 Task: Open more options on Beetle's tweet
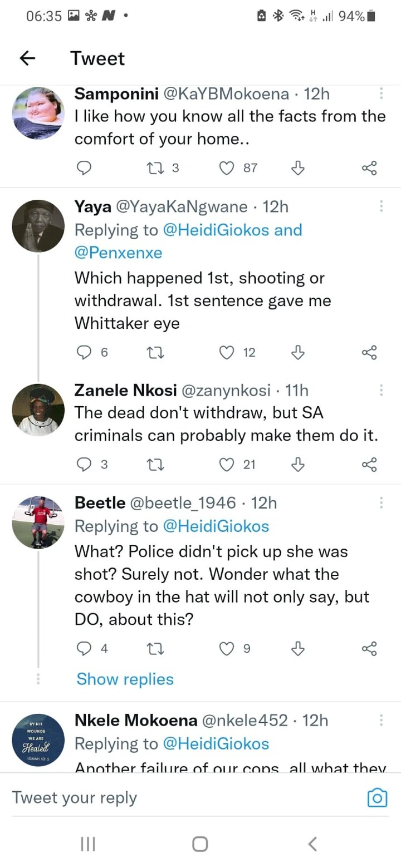[x=381, y=503]
